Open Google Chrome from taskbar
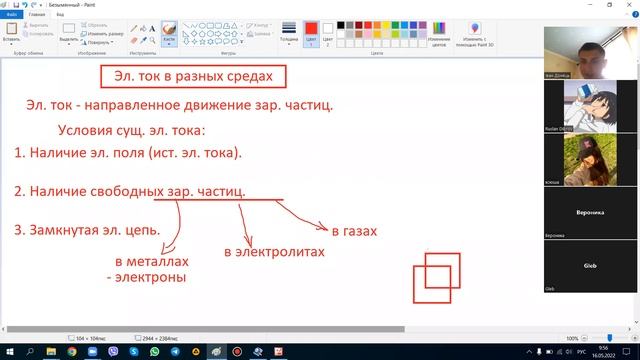The height and width of the screenshot is (360, 640). point(72,351)
